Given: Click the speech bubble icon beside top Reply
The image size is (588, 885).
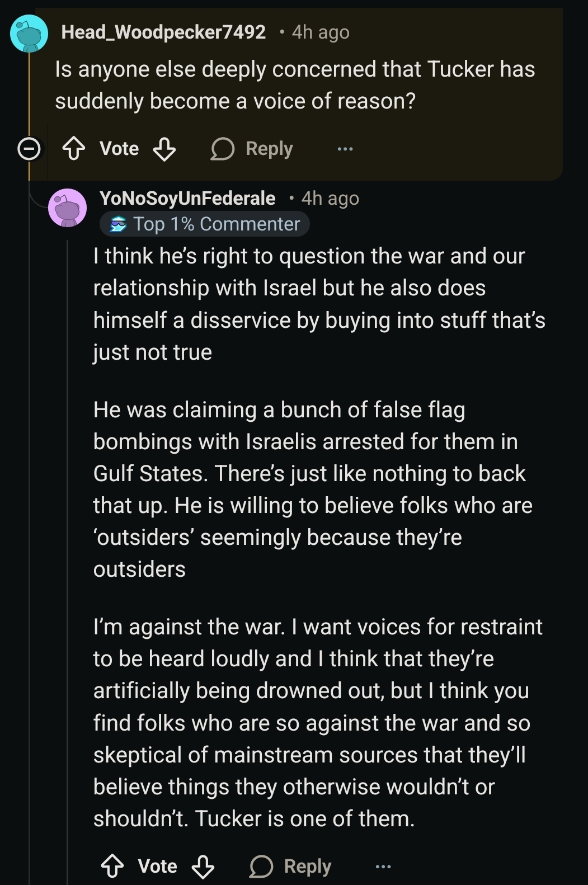Looking at the screenshot, I should [222, 149].
